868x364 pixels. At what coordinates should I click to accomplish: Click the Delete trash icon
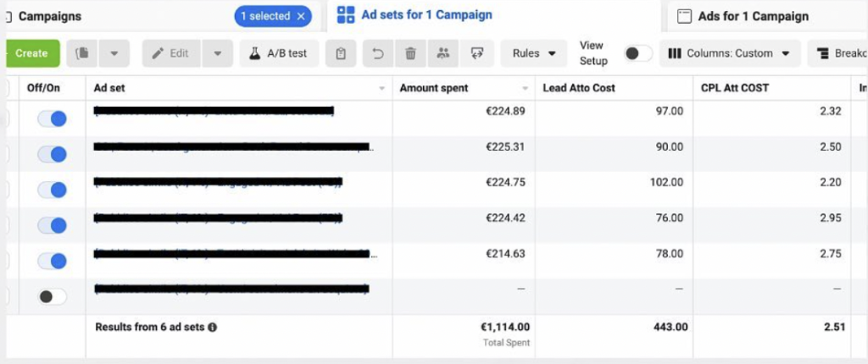(x=410, y=53)
